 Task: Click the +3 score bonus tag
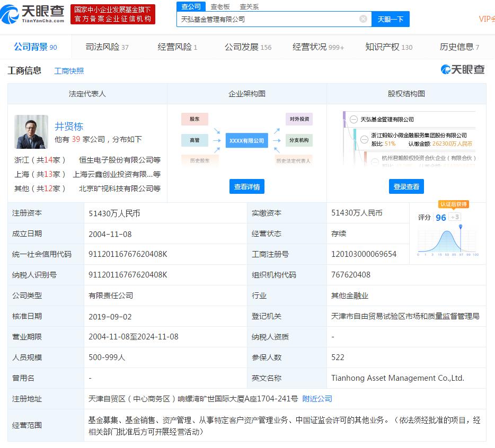455,217
